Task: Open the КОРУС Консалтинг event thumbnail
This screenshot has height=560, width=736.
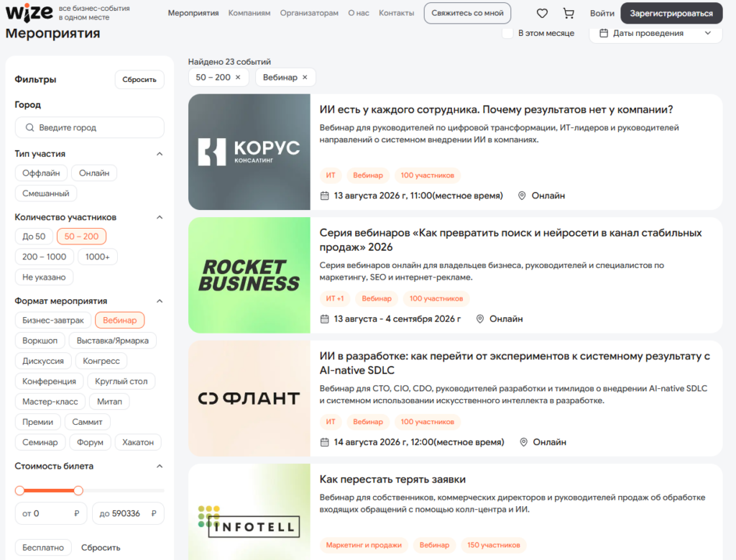Action: 249,152
